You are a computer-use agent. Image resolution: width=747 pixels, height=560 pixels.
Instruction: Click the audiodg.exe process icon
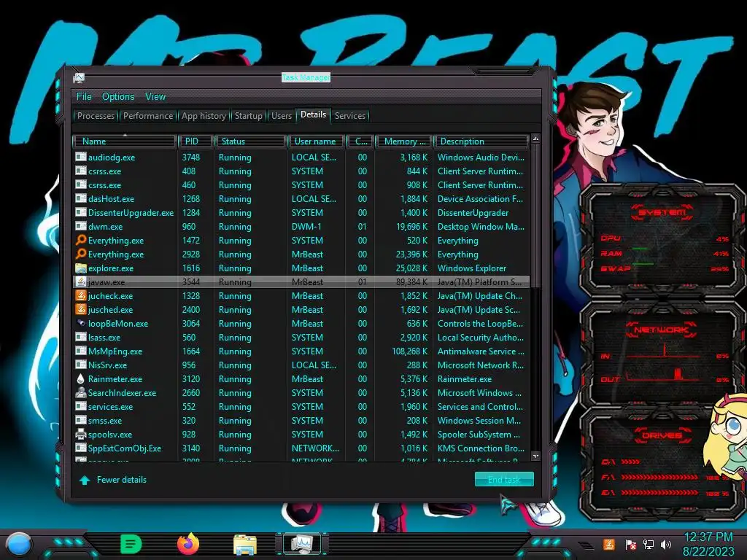point(80,157)
